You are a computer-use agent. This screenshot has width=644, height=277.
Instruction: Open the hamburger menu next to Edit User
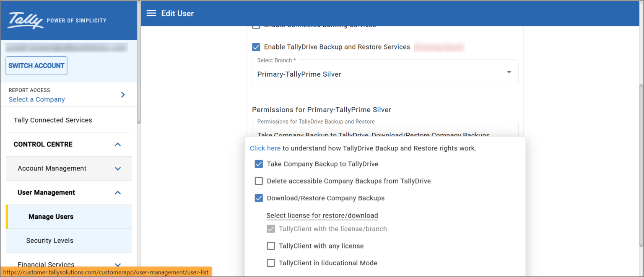tap(151, 13)
